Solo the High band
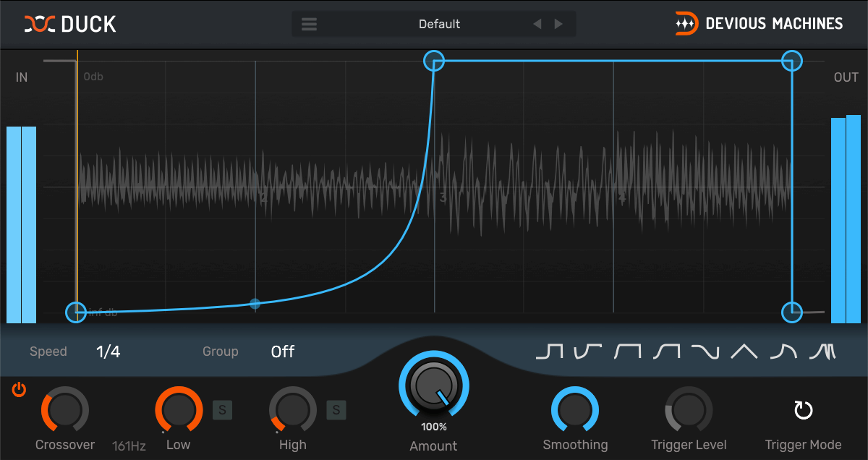This screenshot has width=868, height=460. [x=336, y=411]
